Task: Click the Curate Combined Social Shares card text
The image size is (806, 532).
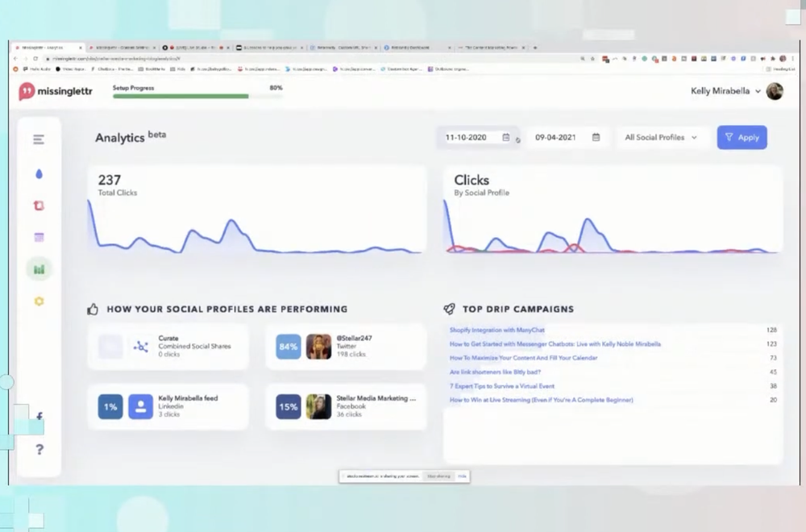Action: tap(194, 347)
